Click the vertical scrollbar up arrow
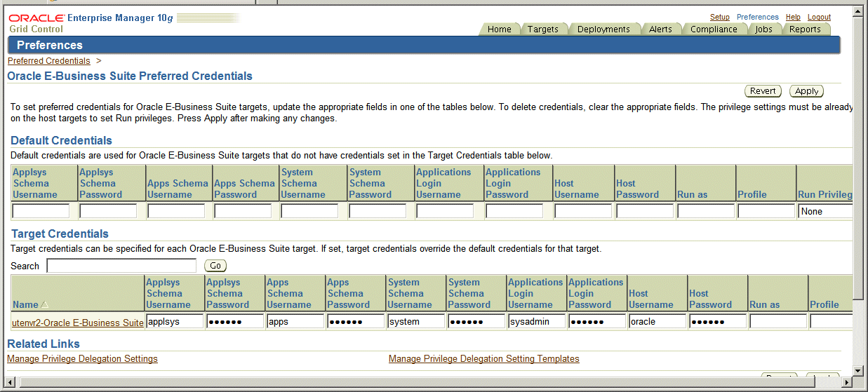Viewport: 868px width, 392px height. click(858, 11)
